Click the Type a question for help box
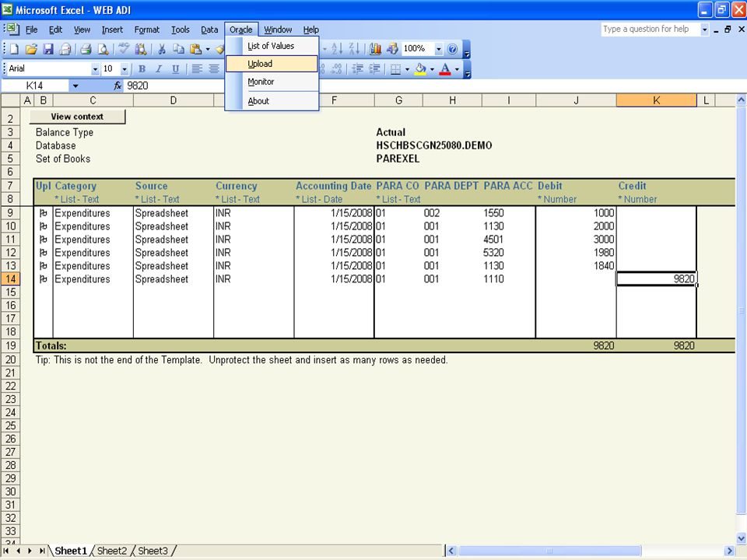This screenshot has width=747, height=560. click(x=650, y=29)
